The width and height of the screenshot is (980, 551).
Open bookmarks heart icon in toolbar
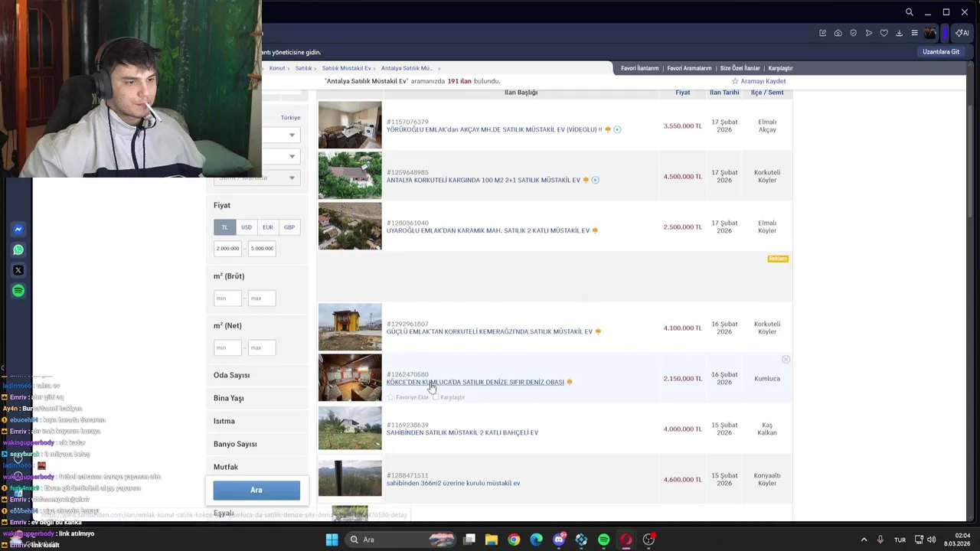(884, 33)
